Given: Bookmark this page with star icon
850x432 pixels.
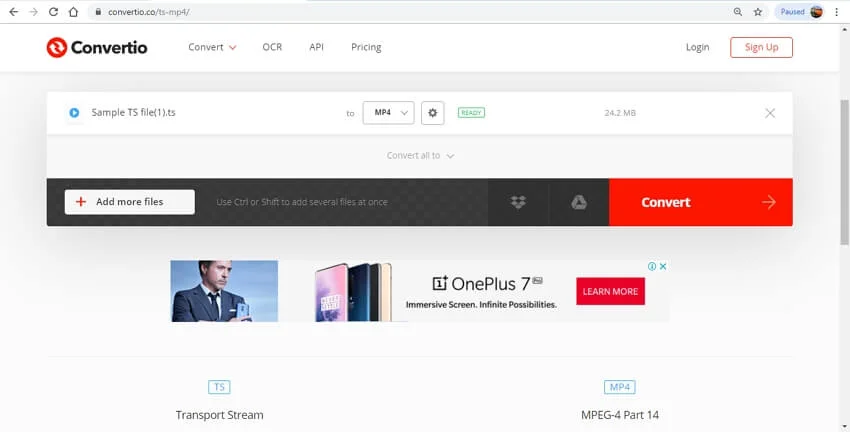Looking at the screenshot, I should click(x=758, y=12).
